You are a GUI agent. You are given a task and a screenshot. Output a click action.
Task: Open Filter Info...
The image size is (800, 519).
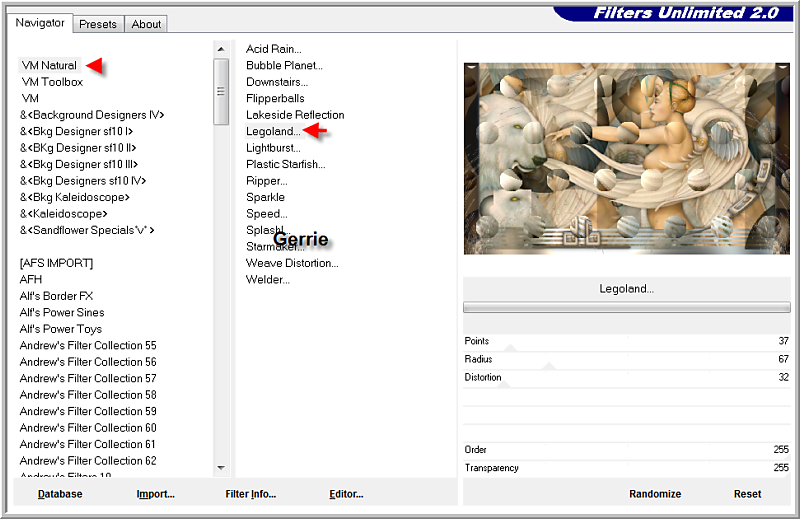click(x=251, y=494)
